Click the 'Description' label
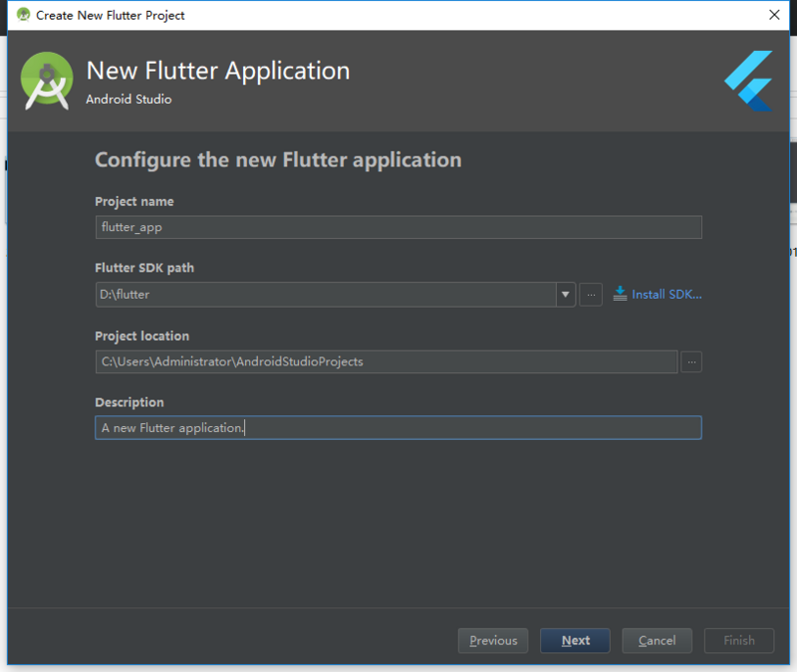This screenshot has width=797, height=672. point(130,402)
